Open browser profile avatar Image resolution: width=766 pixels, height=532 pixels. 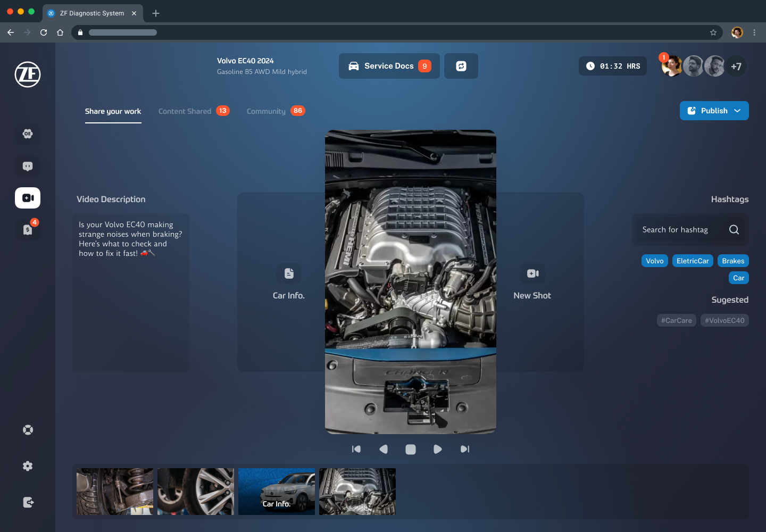(x=737, y=32)
